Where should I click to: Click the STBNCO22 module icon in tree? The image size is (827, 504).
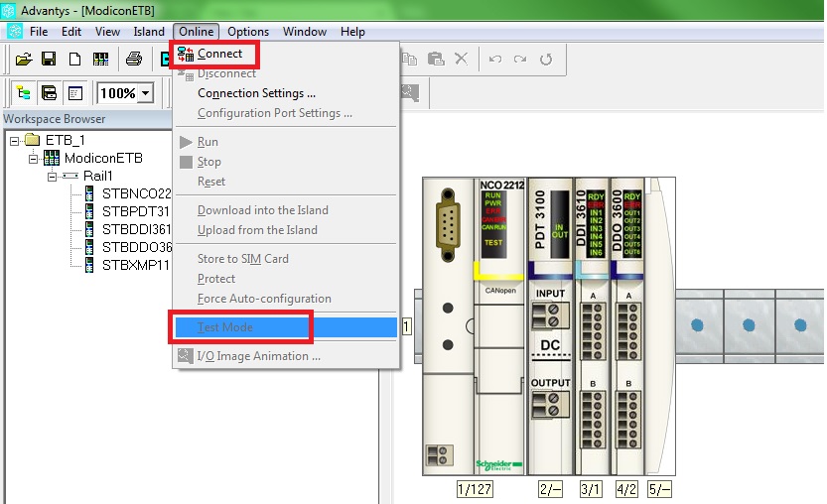point(89,193)
